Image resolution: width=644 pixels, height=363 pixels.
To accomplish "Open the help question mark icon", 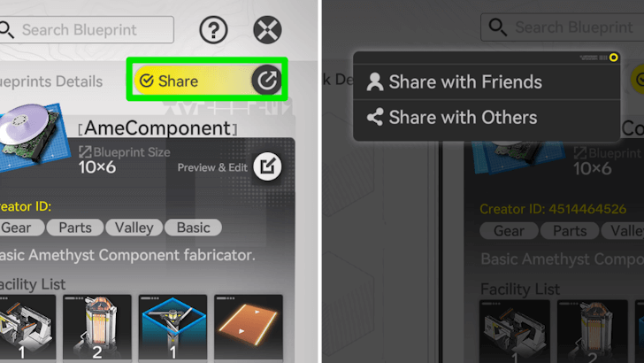I will 213,29.
